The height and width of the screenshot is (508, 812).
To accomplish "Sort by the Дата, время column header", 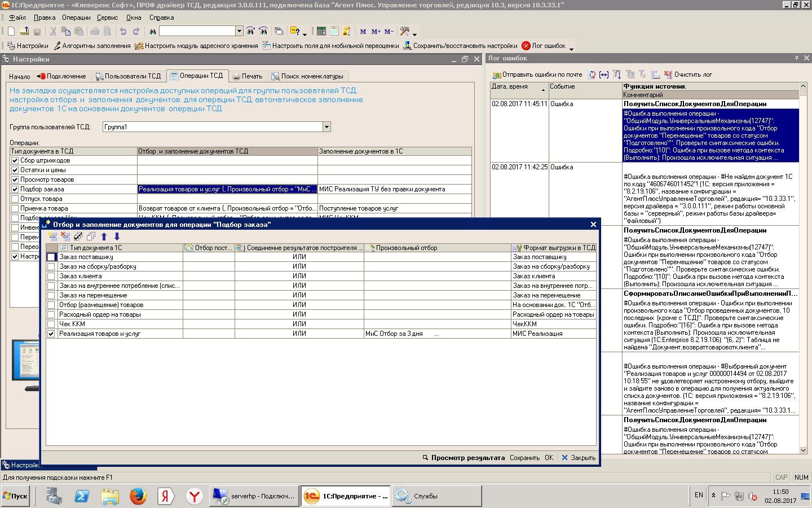I will [x=519, y=90].
